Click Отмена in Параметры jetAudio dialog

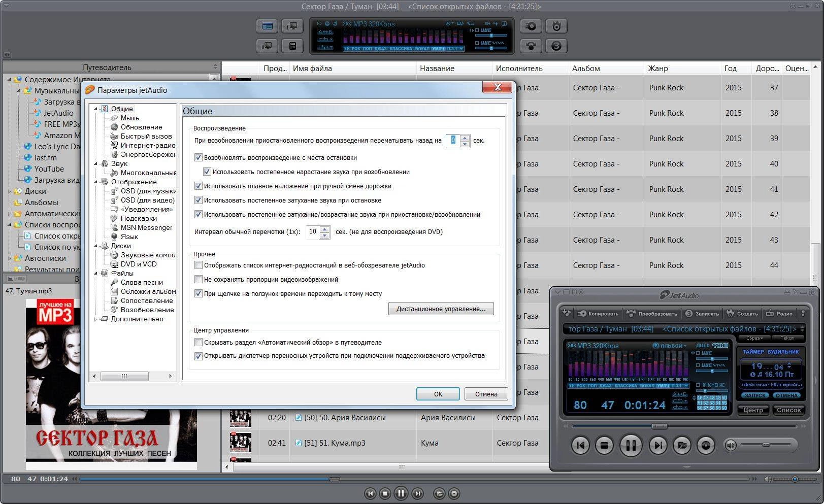click(486, 394)
